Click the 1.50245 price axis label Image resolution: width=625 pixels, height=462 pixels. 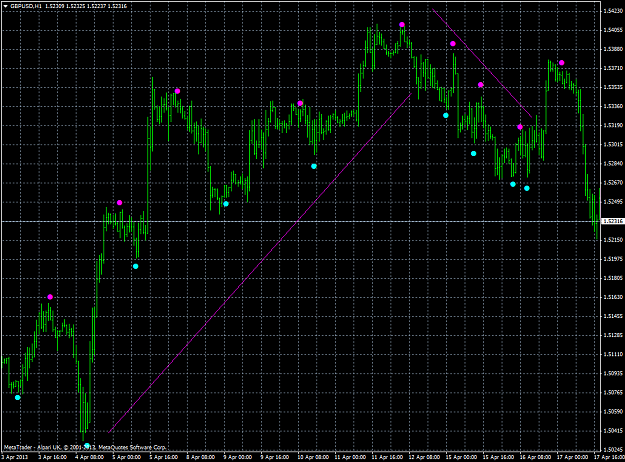click(613, 449)
